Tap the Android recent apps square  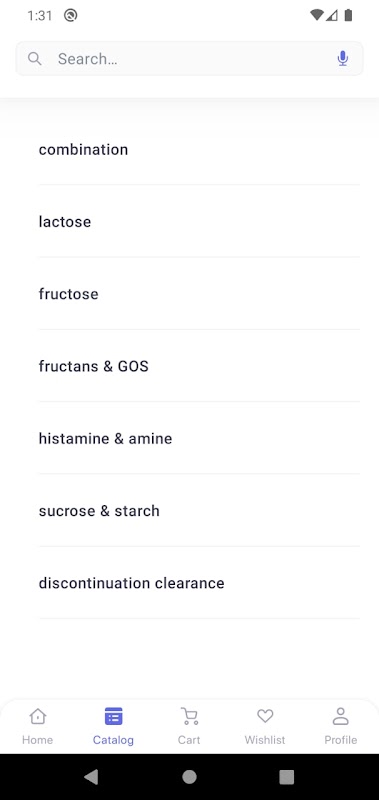pos(287,777)
